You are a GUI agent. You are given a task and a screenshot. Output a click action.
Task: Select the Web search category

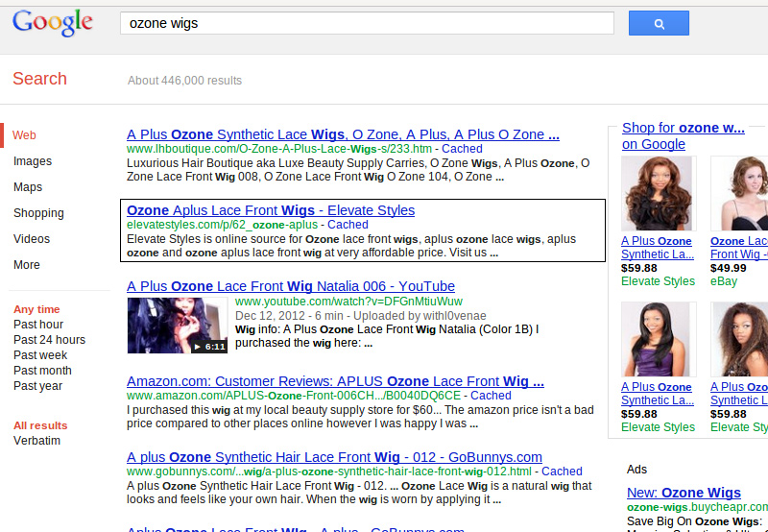point(24,135)
